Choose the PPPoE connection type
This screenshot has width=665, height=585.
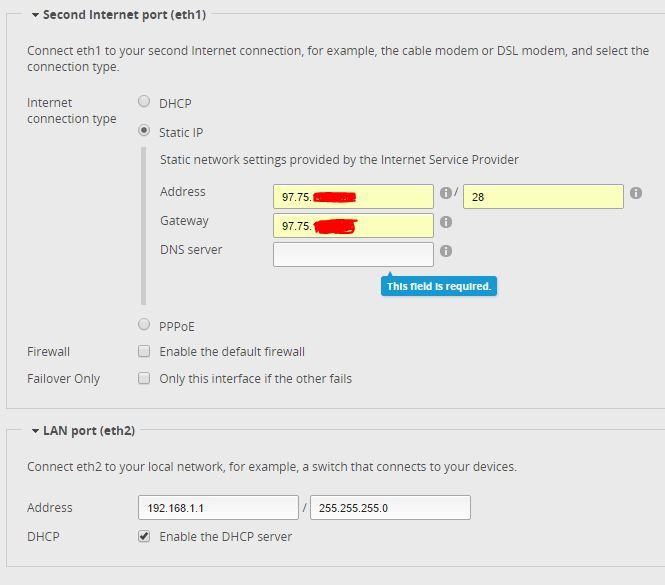[x=144, y=324]
